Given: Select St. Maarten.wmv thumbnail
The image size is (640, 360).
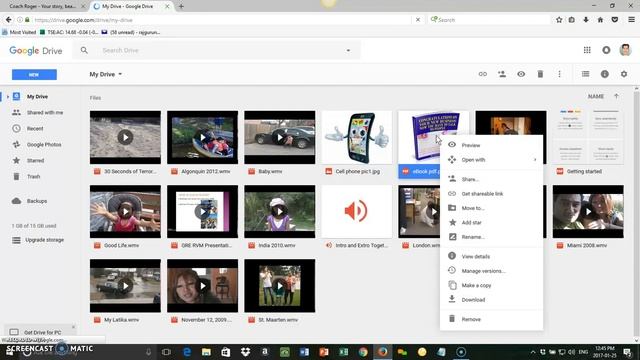Looking at the screenshot, I should tap(280, 286).
